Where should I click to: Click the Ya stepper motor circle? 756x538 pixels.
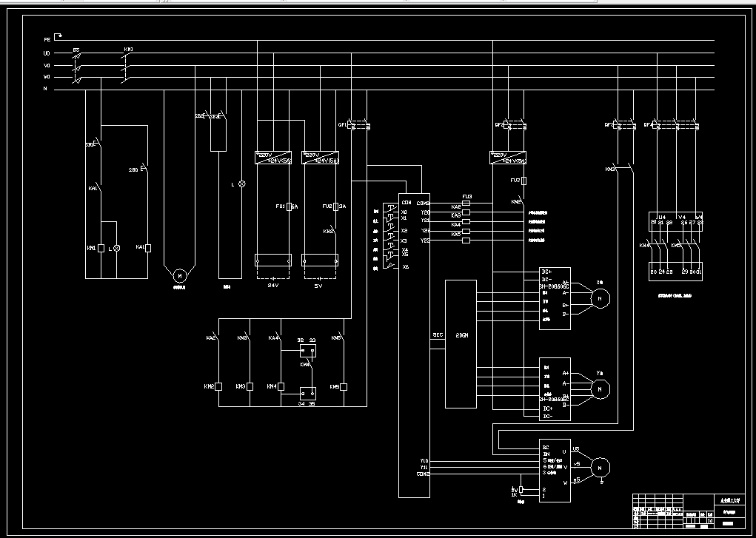(x=601, y=389)
